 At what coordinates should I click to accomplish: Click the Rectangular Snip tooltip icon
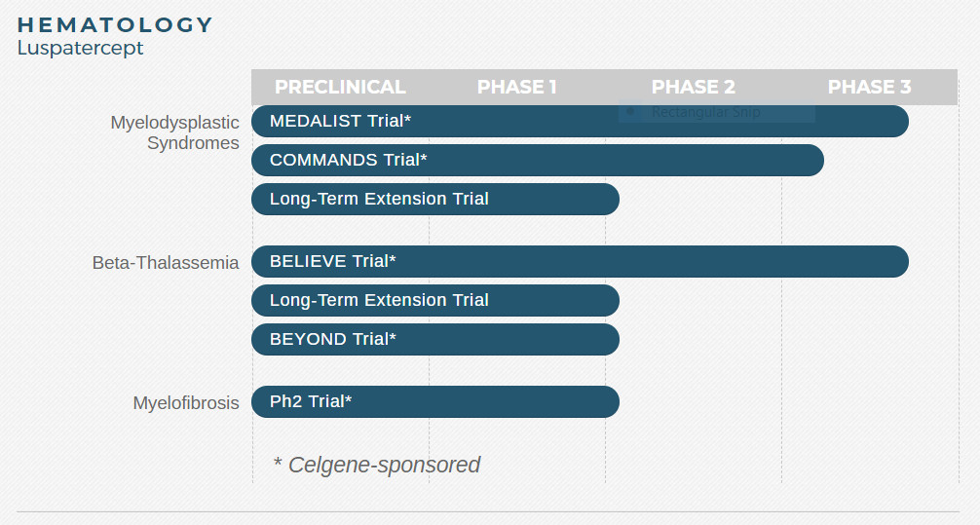point(630,112)
